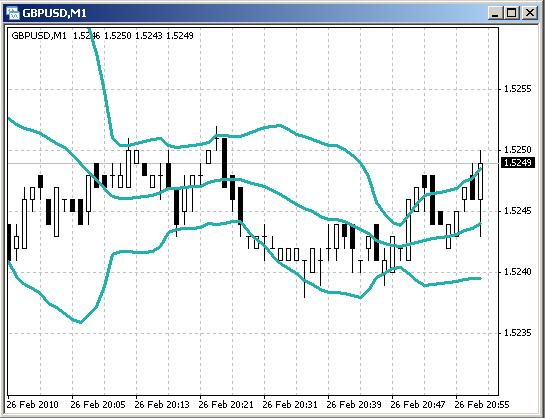Select the current price label 1.5249

click(518, 162)
